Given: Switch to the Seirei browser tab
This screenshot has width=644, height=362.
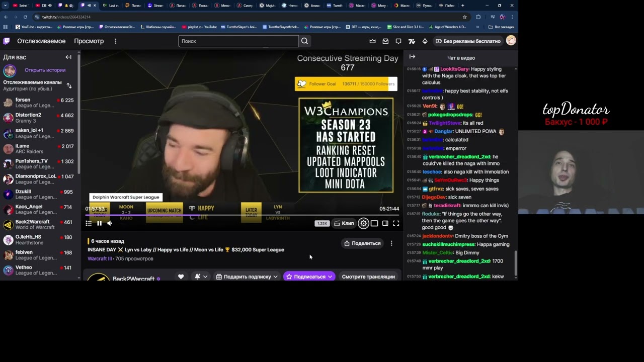Looking at the screenshot, I should point(20,6).
